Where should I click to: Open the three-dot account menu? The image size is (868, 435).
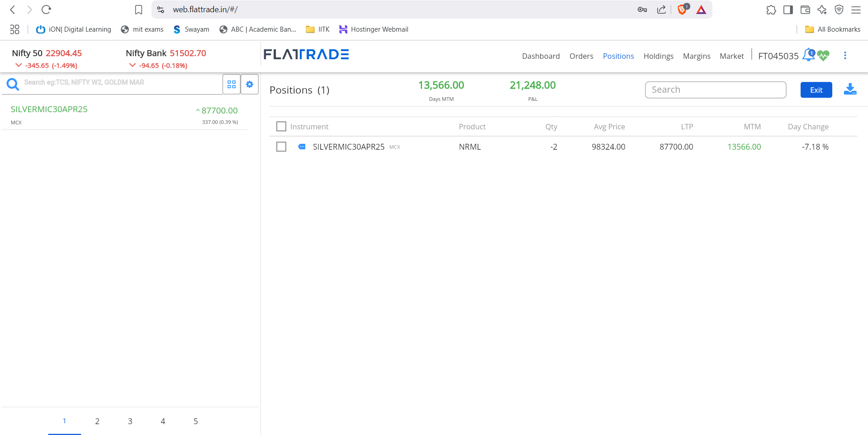point(845,56)
